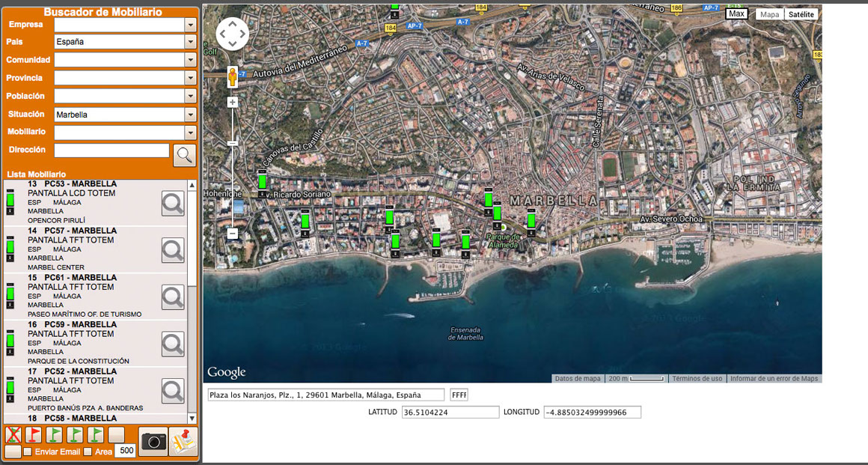Click the crossed-out flag icon
868x465 pixels.
13,435
